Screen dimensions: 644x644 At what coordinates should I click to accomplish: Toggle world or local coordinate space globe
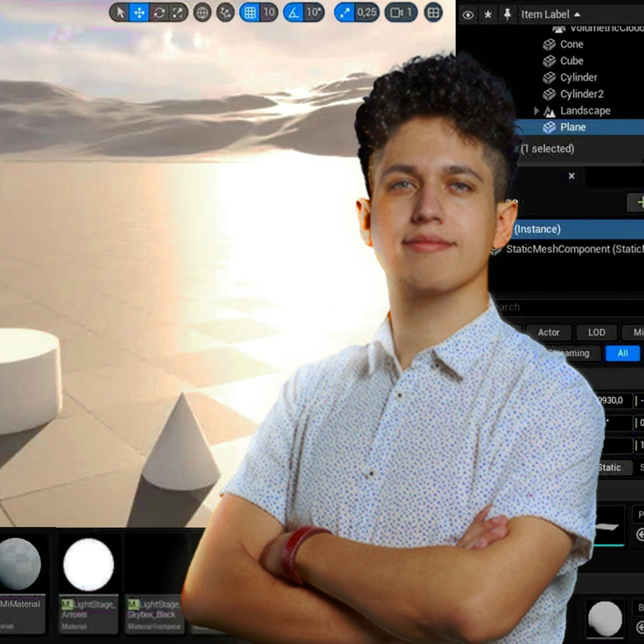click(202, 12)
